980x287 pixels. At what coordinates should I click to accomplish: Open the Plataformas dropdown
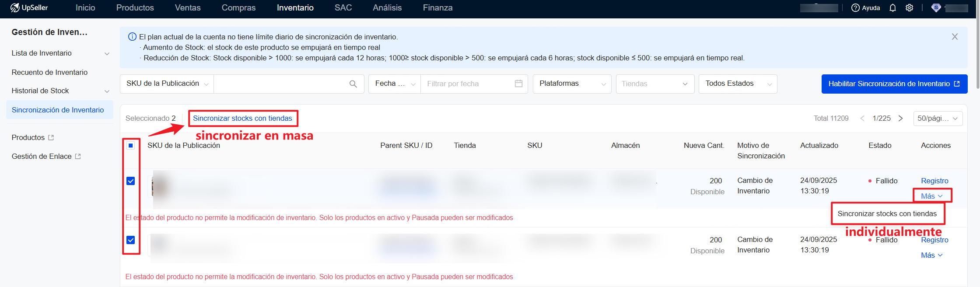pos(572,84)
